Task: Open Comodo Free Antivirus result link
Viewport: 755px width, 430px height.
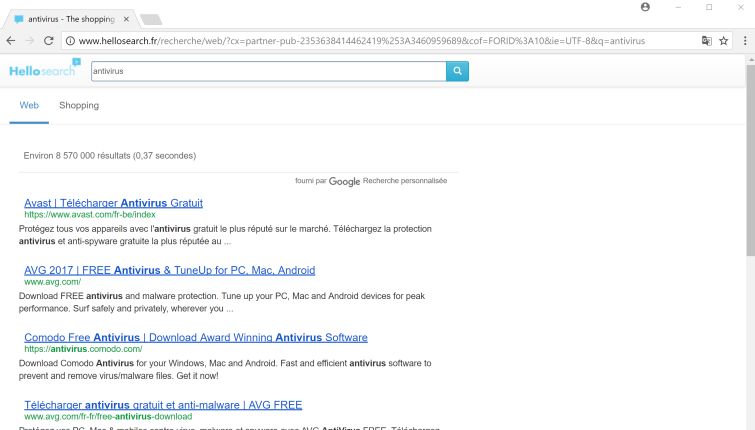Action: click(196, 338)
